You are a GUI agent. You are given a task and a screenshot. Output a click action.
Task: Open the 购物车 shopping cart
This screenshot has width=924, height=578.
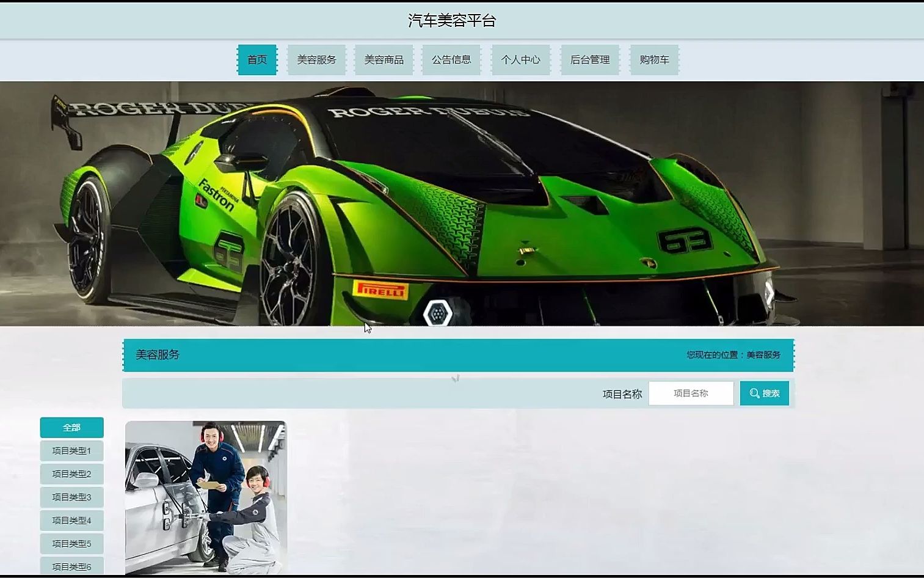[x=654, y=60]
